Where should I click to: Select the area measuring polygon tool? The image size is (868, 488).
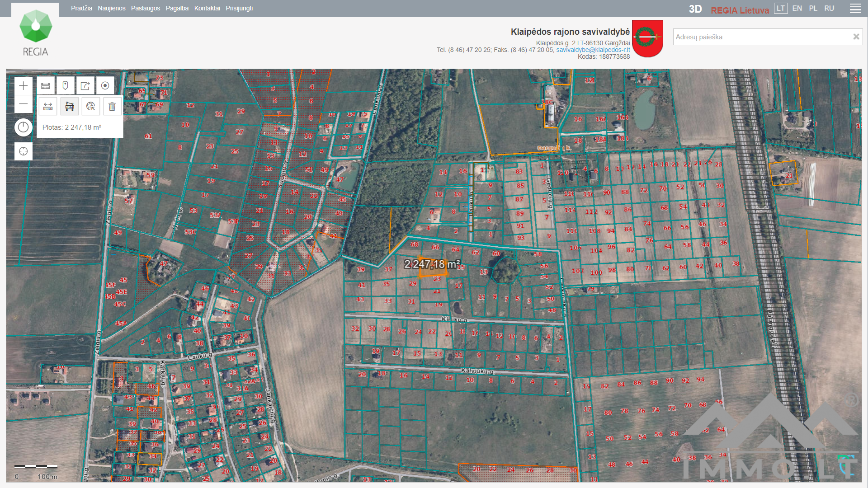pyautogui.click(x=70, y=107)
